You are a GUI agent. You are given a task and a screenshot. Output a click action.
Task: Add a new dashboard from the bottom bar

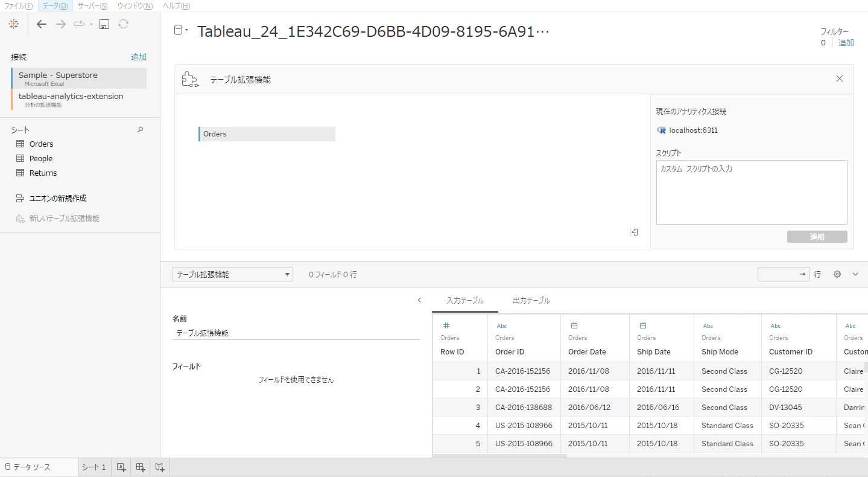click(141, 467)
